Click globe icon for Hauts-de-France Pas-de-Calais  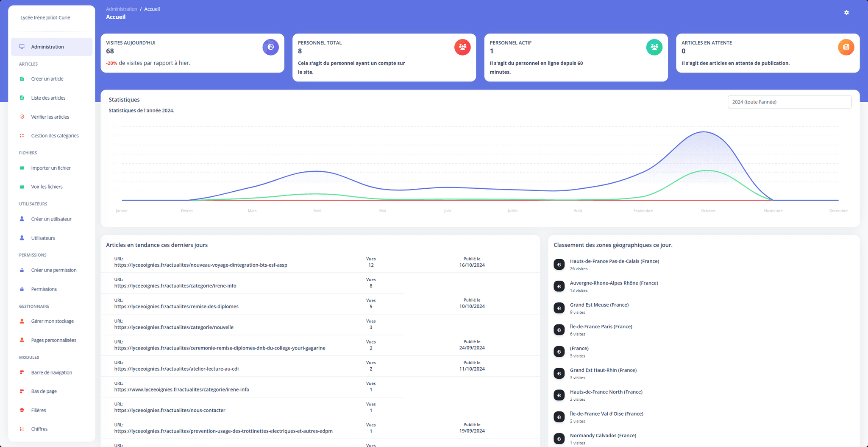point(559,265)
